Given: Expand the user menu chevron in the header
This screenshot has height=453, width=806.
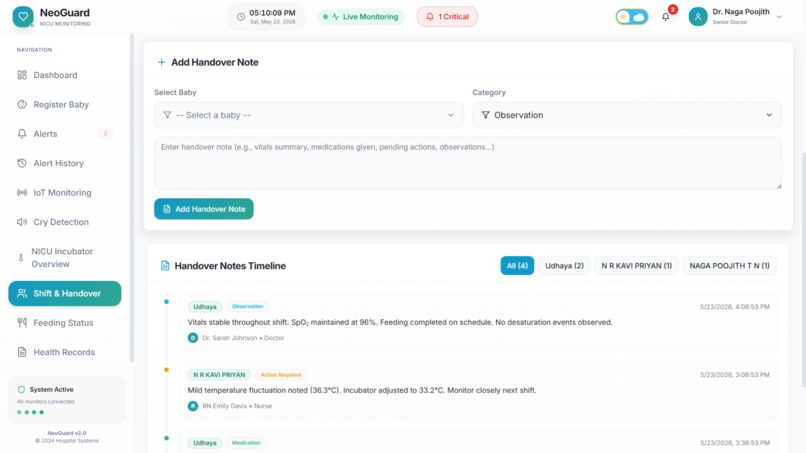Looking at the screenshot, I should (779, 17).
